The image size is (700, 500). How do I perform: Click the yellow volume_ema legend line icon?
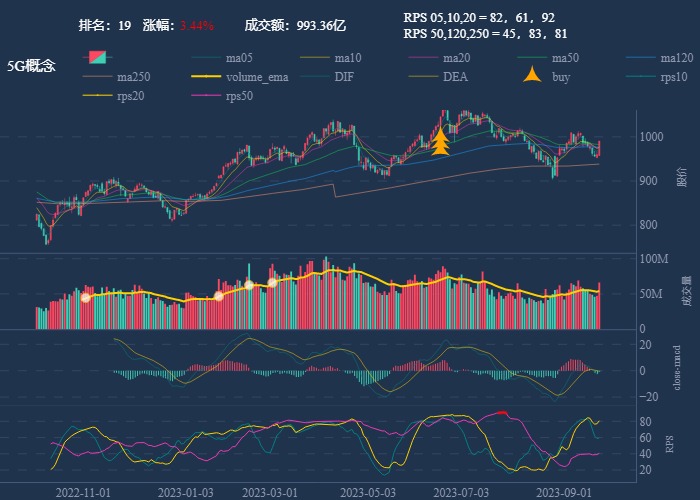pyautogui.click(x=206, y=77)
